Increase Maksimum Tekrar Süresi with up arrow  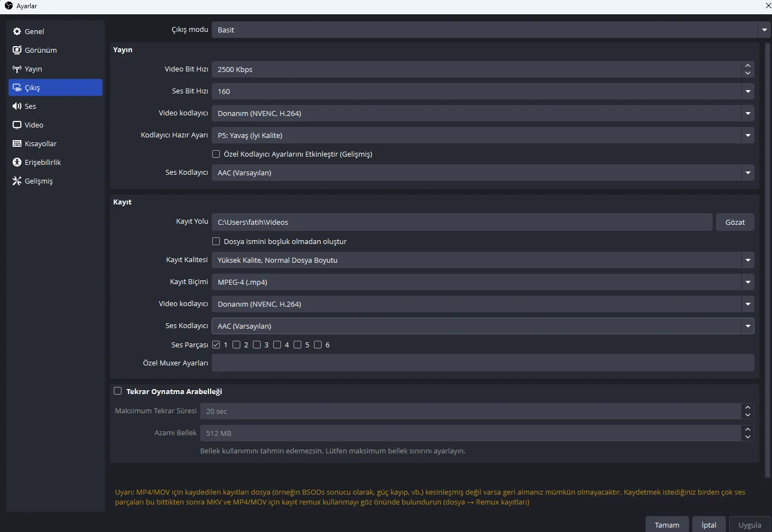point(748,407)
